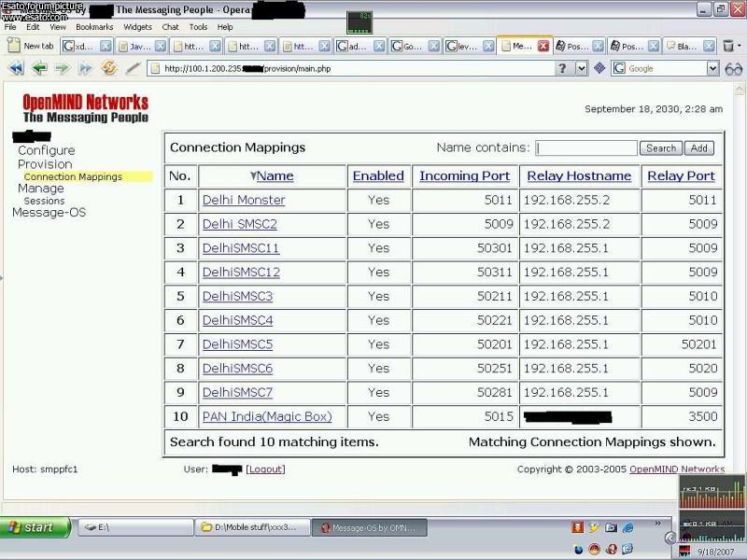Open Configure in the sidebar
This screenshot has height=560, width=747.
pyautogui.click(x=46, y=150)
